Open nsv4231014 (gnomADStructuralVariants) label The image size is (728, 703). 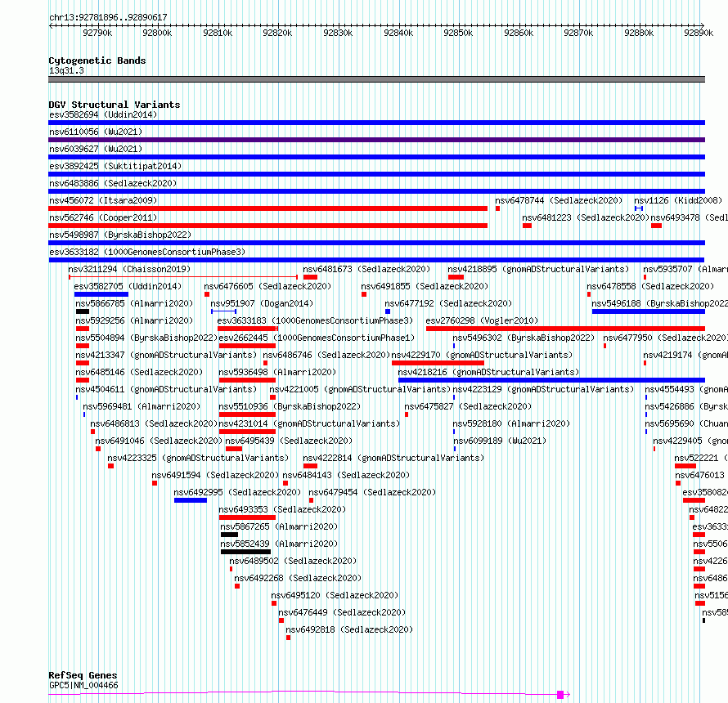[309, 423]
